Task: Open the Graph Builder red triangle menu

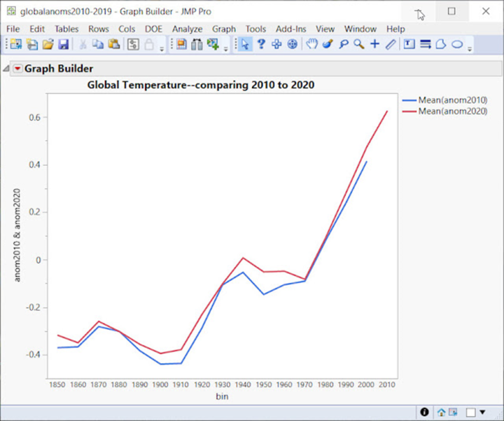Action: pos(17,69)
